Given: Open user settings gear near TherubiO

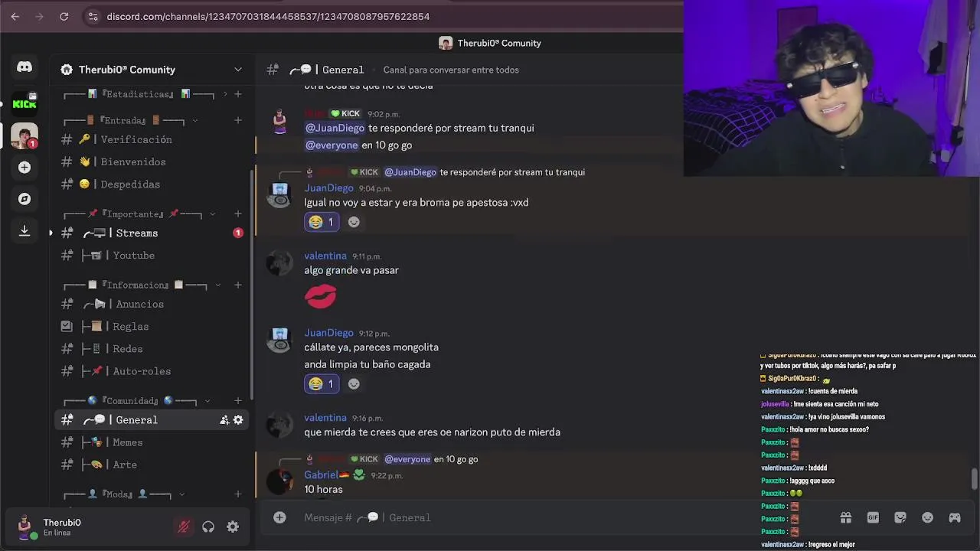Looking at the screenshot, I should point(233,527).
